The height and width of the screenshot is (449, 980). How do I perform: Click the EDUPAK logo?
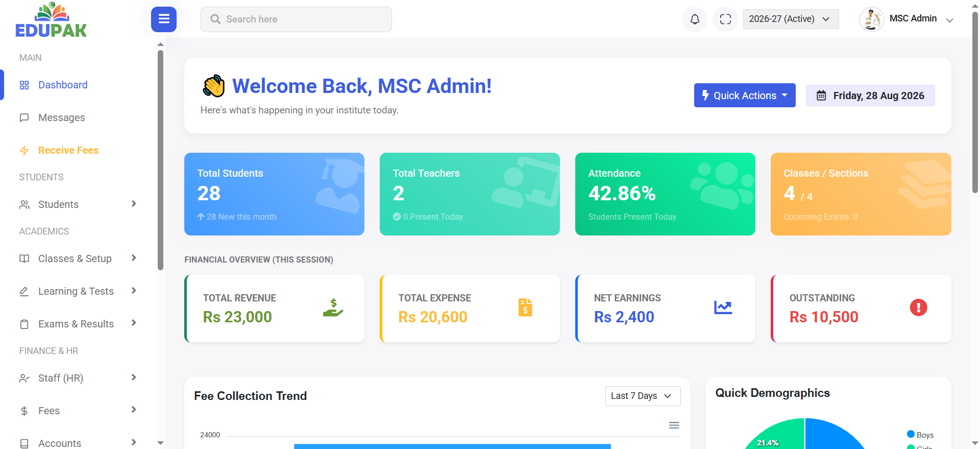51,20
